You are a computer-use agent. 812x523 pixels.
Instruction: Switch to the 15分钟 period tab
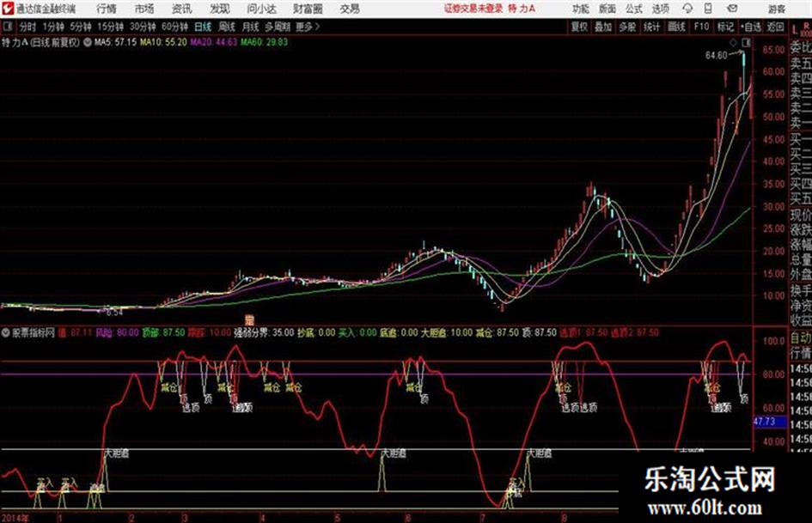110,27
